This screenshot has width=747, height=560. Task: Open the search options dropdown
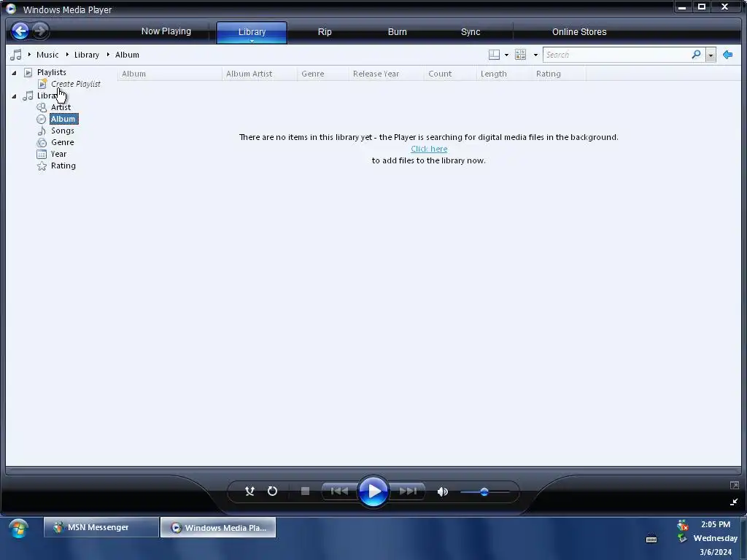pos(711,55)
